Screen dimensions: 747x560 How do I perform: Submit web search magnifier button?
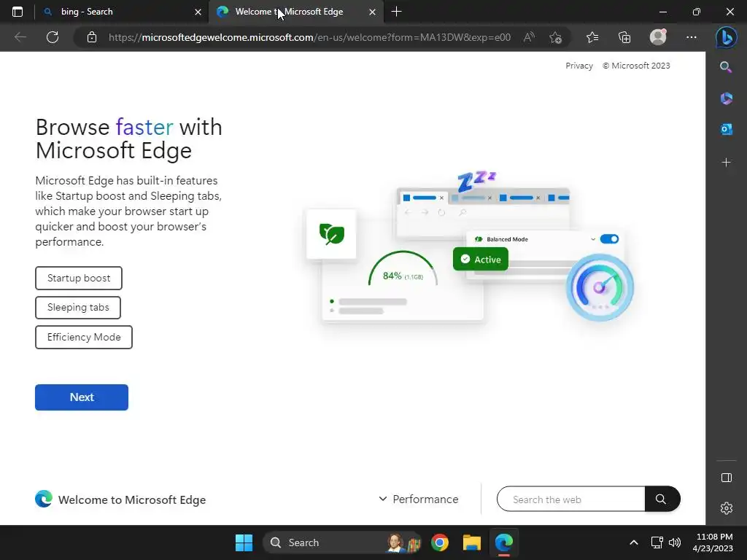tap(662, 499)
